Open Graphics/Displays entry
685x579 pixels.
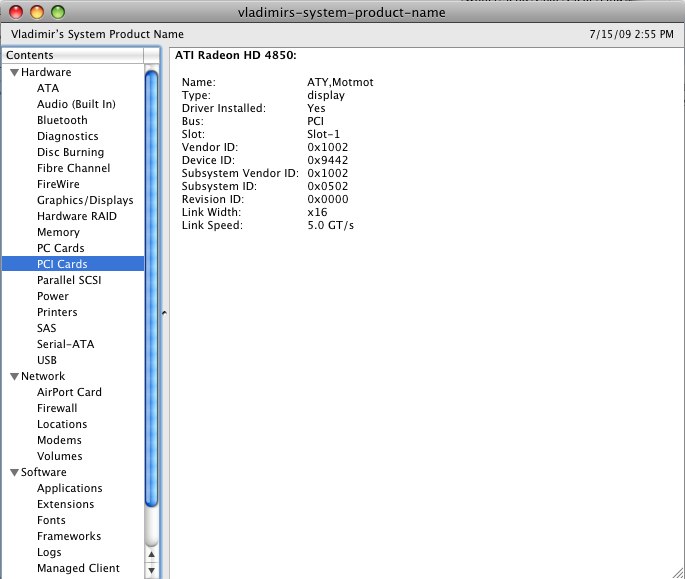[x=85, y=200]
